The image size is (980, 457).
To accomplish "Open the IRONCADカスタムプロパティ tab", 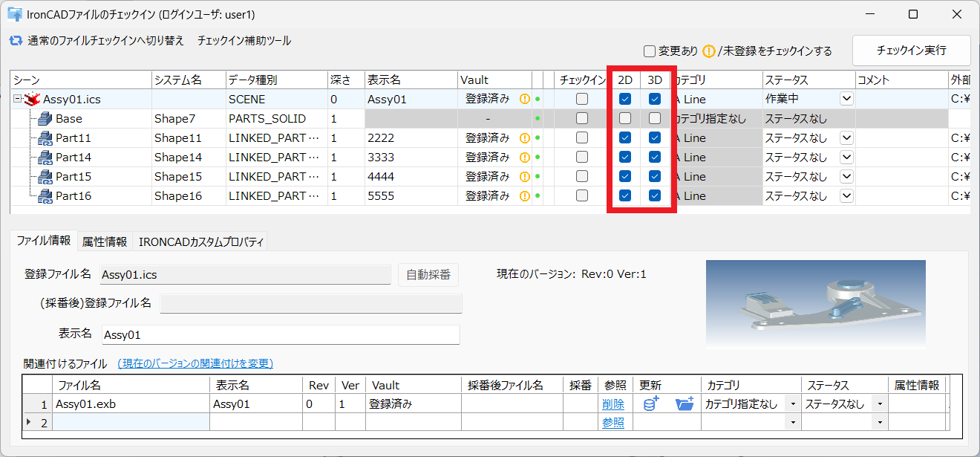I will [x=199, y=241].
